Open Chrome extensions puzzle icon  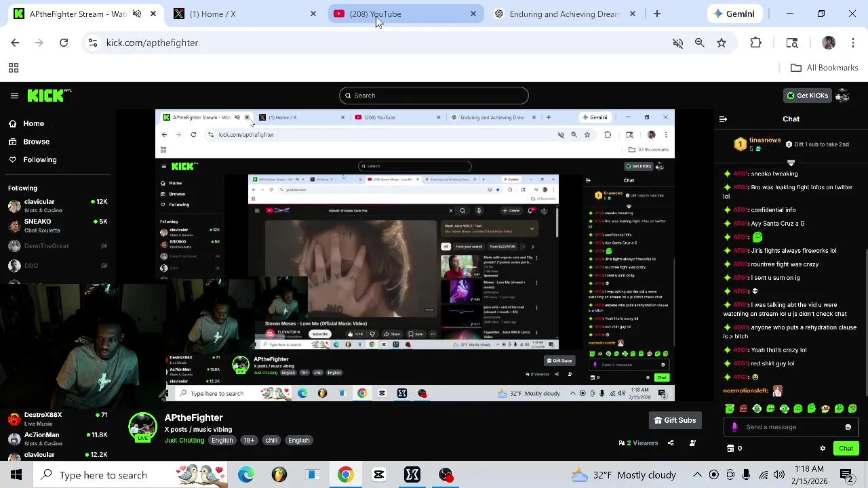click(x=755, y=43)
